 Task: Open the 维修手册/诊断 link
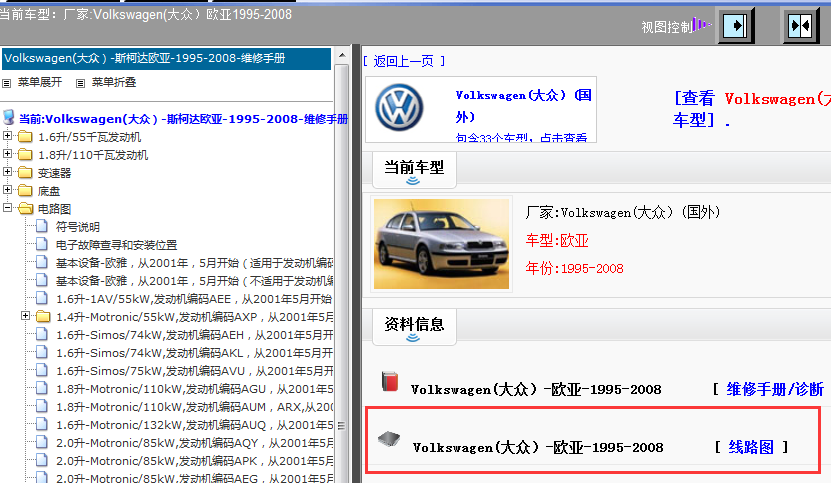[775, 389]
